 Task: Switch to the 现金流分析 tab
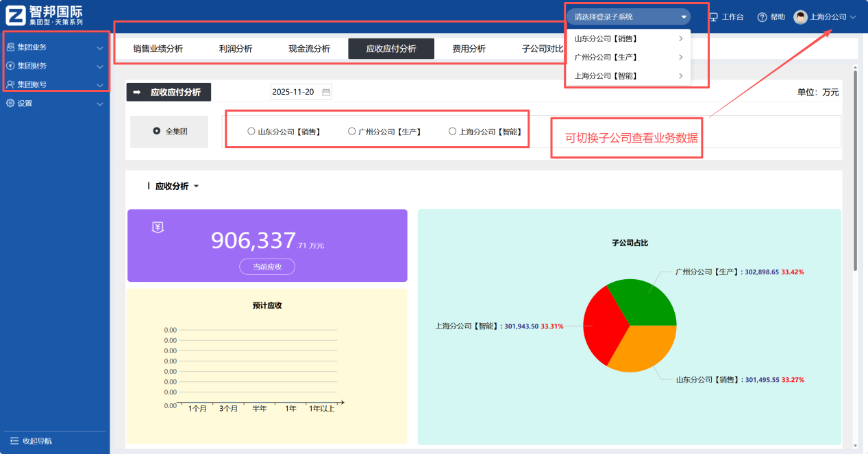click(310, 48)
